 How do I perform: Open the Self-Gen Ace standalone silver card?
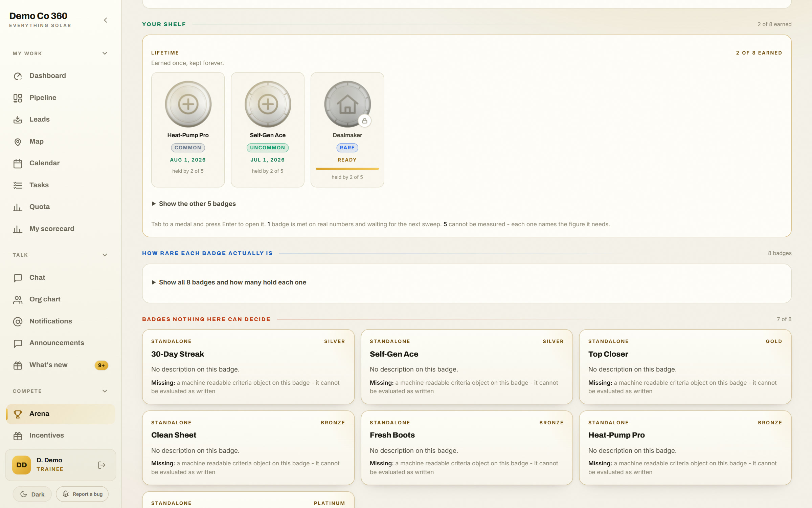coord(467,367)
